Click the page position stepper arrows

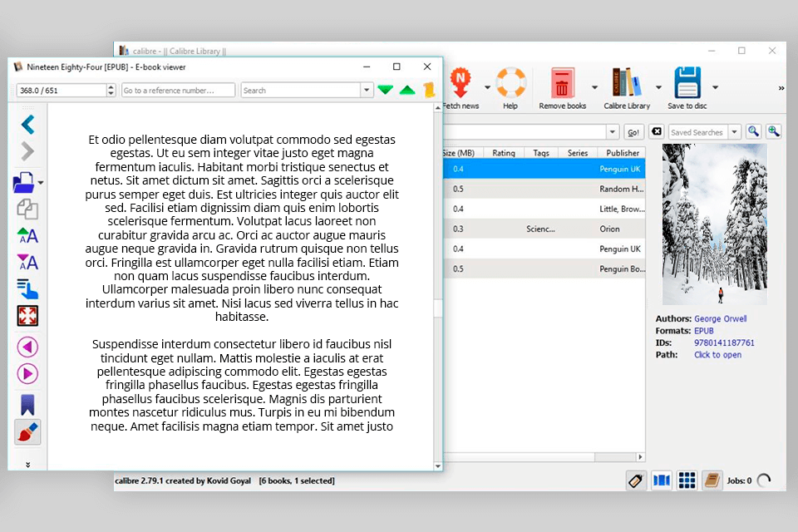(x=111, y=90)
